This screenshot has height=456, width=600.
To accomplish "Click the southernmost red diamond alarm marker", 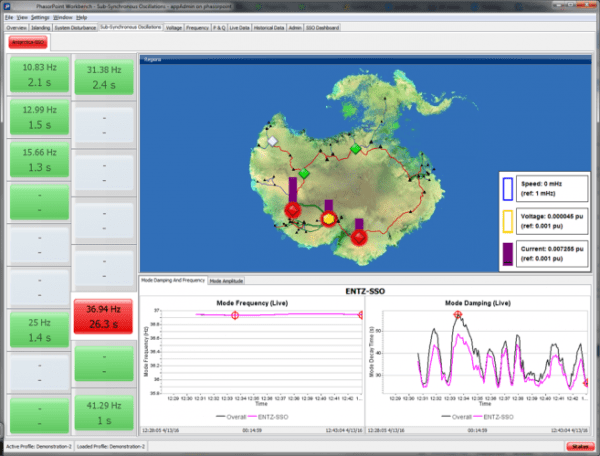I will click(359, 238).
